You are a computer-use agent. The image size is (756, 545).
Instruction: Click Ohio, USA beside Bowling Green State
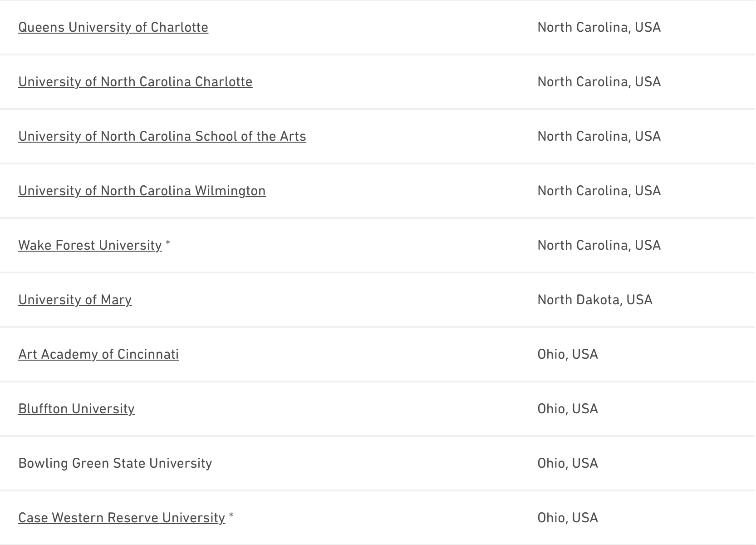point(567,463)
